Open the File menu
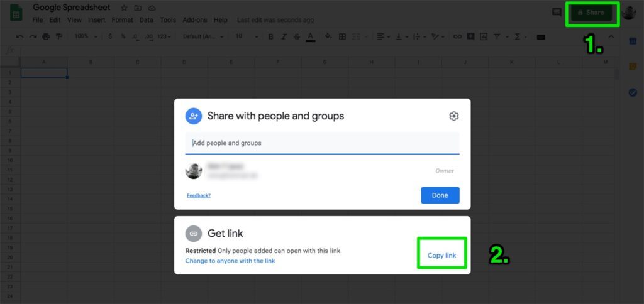 pyautogui.click(x=37, y=19)
